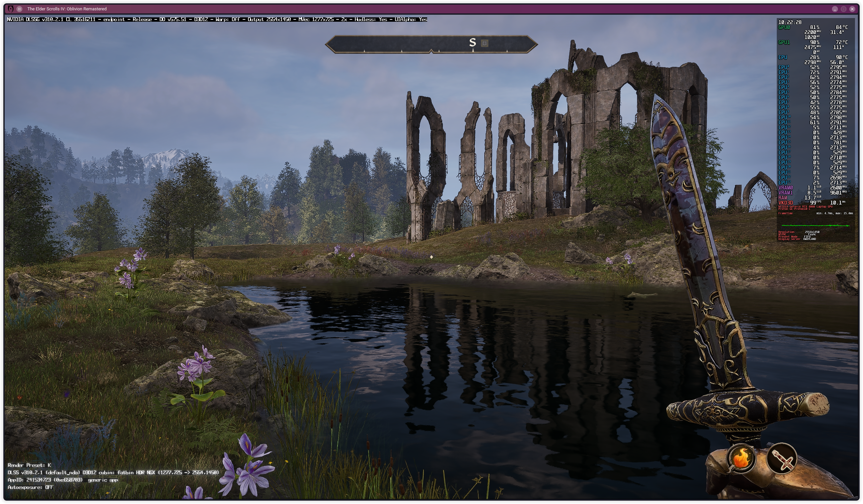Viewport: 863px width, 504px height.
Task: Click the 'Proton GE-Proton10-1' text
Action: pyautogui.click(x=794, y=209)
